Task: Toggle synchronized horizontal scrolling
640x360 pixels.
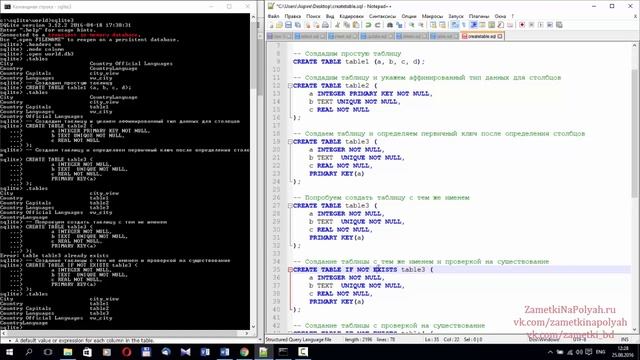Action: point(442,25)
